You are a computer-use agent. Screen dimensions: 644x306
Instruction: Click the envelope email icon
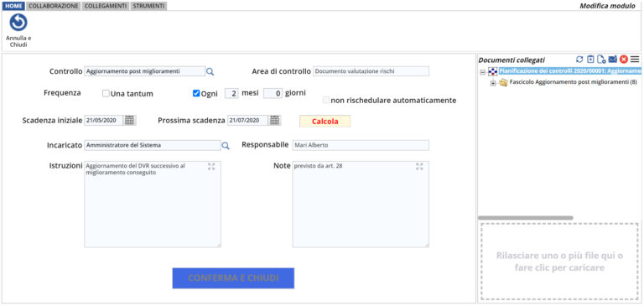click(x=613, y=60)
